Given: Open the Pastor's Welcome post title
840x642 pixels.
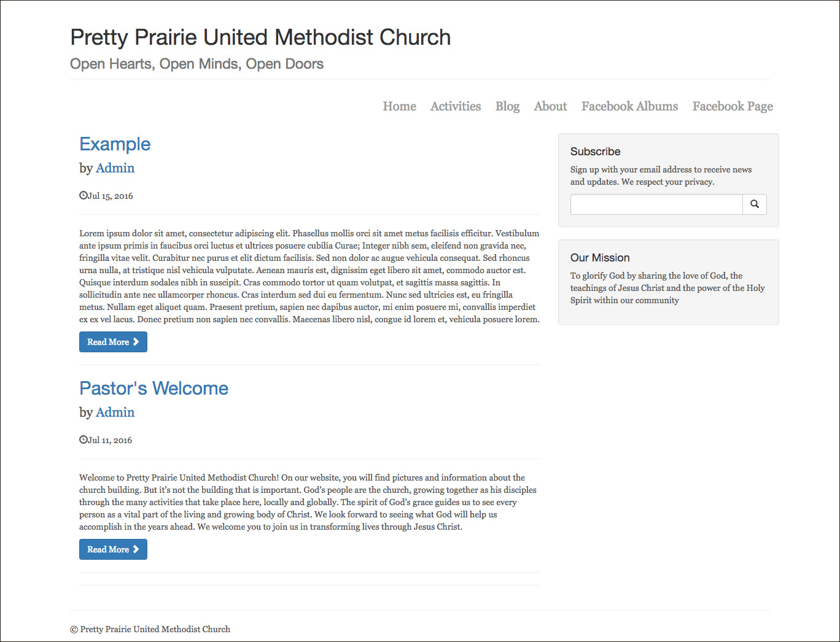Looking at the screenshot, I should coord(154,388).
